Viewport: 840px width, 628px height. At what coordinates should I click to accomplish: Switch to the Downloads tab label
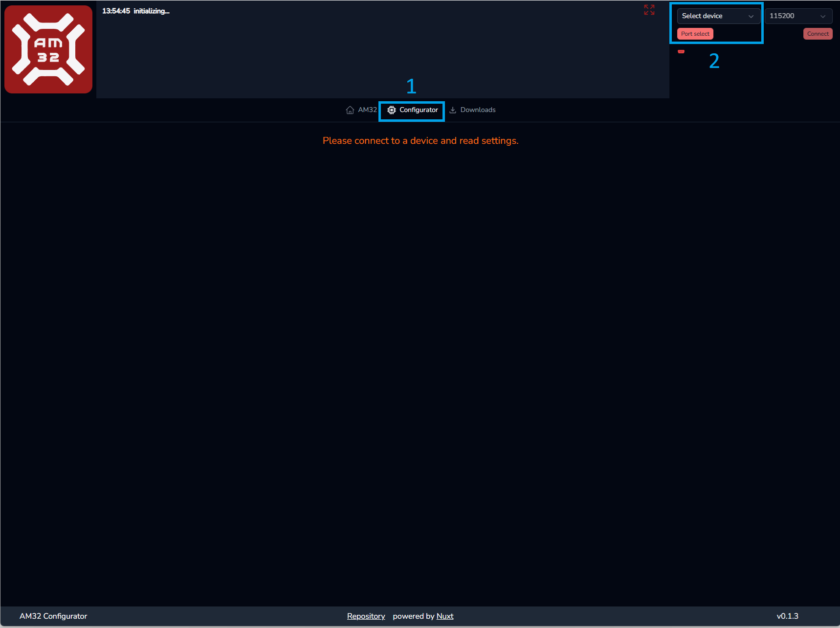tap(478, 110)
